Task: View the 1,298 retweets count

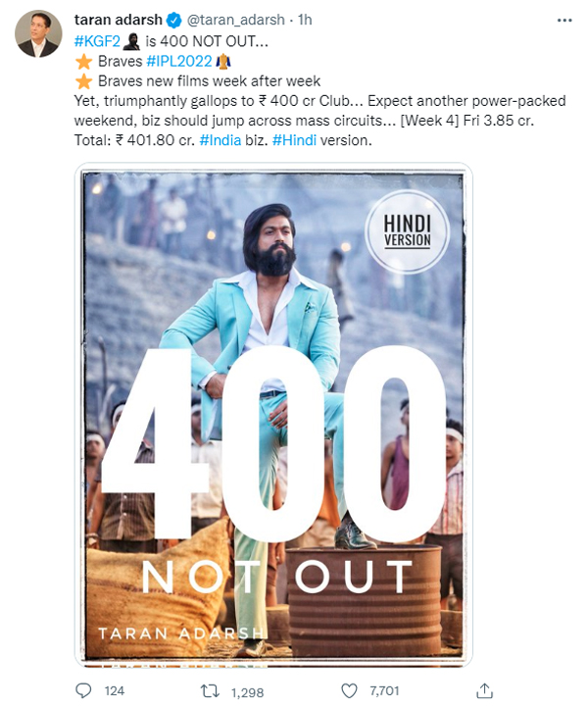Action: 247,692
